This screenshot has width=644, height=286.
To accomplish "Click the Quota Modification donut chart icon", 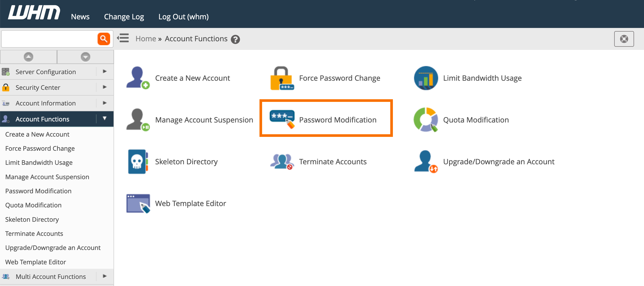I will (x=426, y=120).
